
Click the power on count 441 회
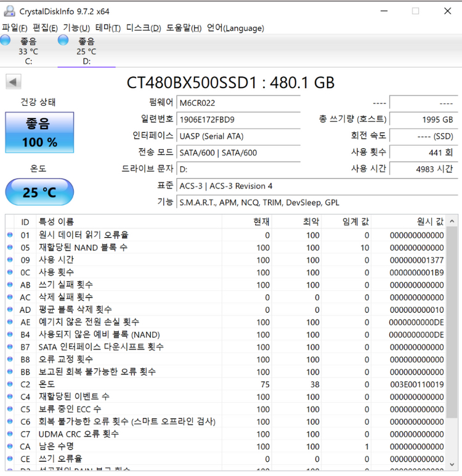(x=424, y=152)
